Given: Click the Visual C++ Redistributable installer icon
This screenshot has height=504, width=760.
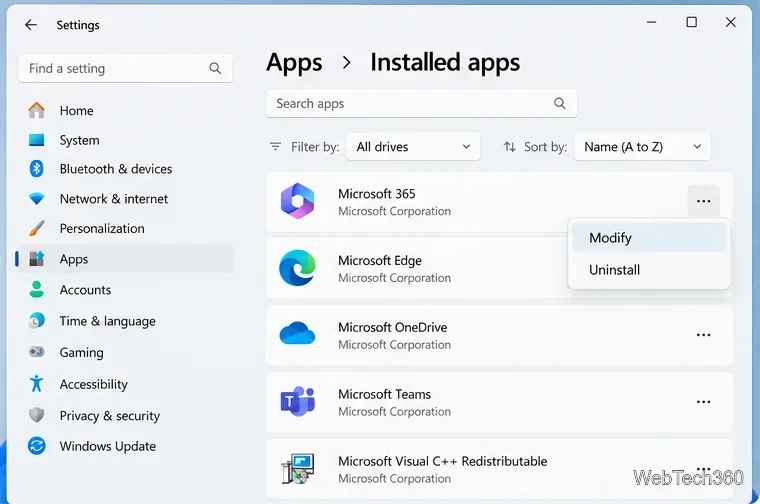Looking at the screenshot, I should pyautogui.click(x=298, y=469).
